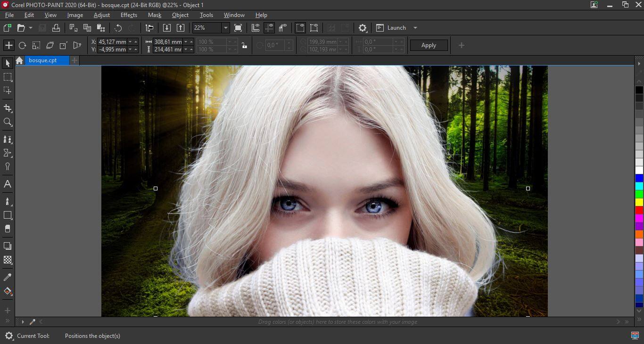
Task: Choose the Eyedropper tool
Action: (8, 277)
